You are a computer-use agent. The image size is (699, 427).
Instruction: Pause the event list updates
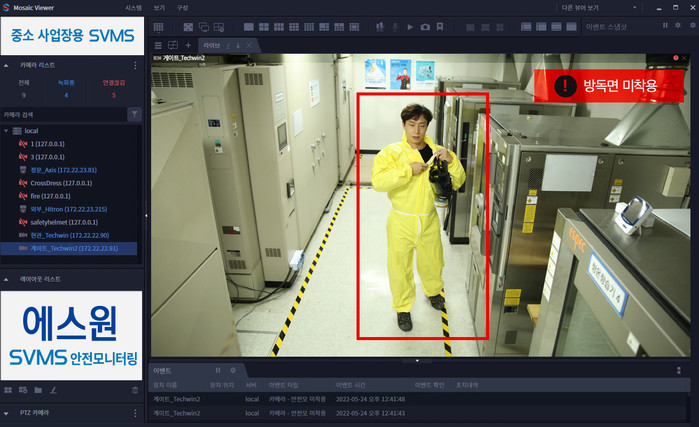(217, 370)
